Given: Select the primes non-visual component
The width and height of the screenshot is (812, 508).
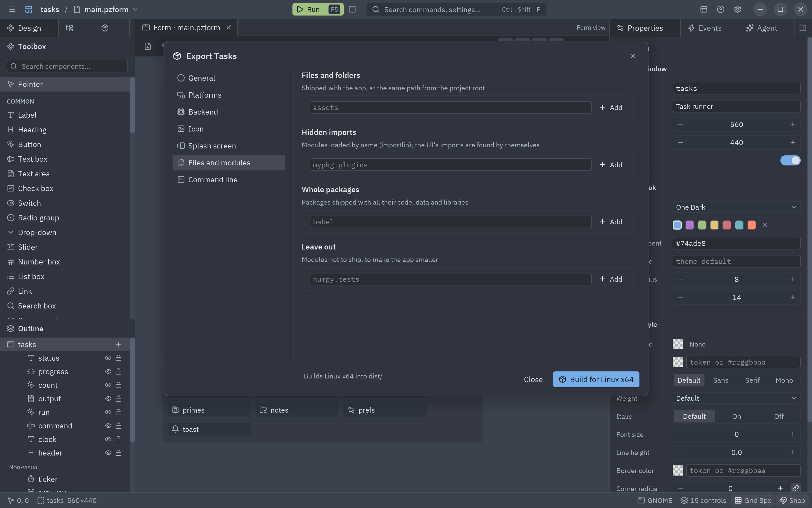Looking at the screenshot, I should (x=209, y=410).
